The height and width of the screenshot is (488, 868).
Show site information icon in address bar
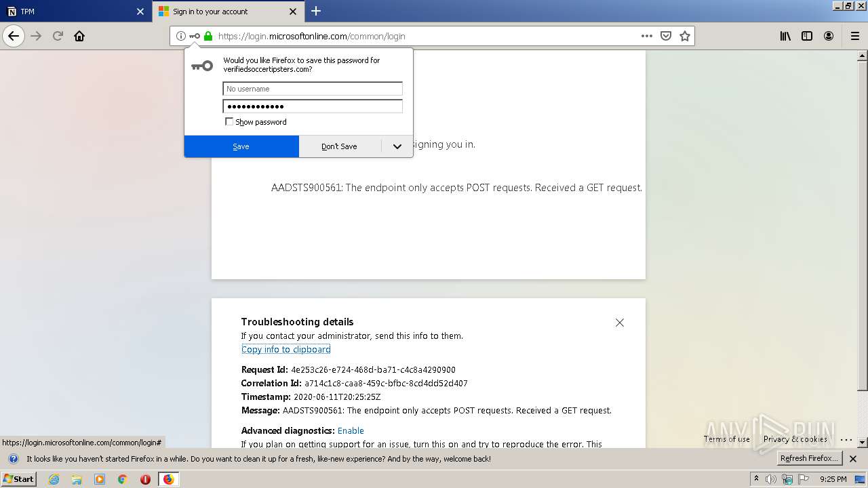[181, 36]
